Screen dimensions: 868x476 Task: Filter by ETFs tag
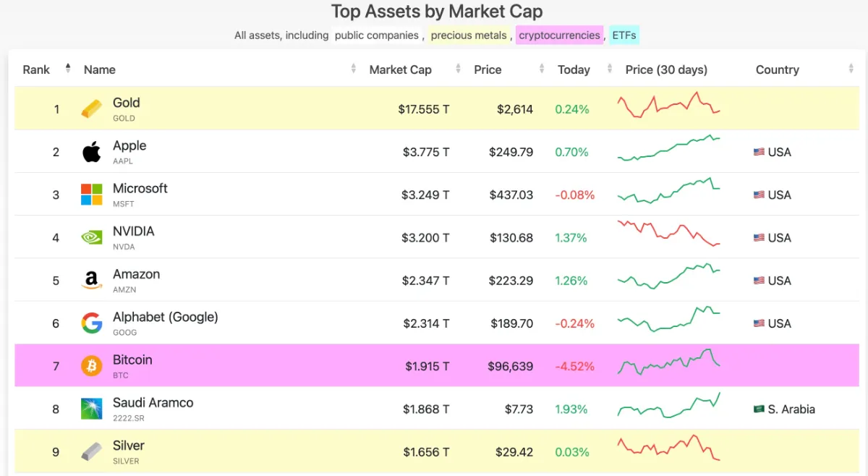(624, 35)
